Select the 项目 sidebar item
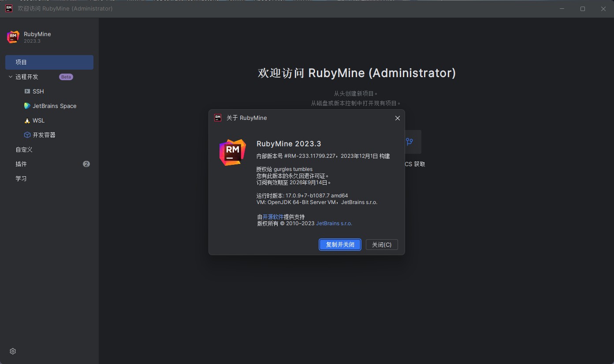Image resolution: width=614 pixels, height=364 pixels. [x=49, y=62]
